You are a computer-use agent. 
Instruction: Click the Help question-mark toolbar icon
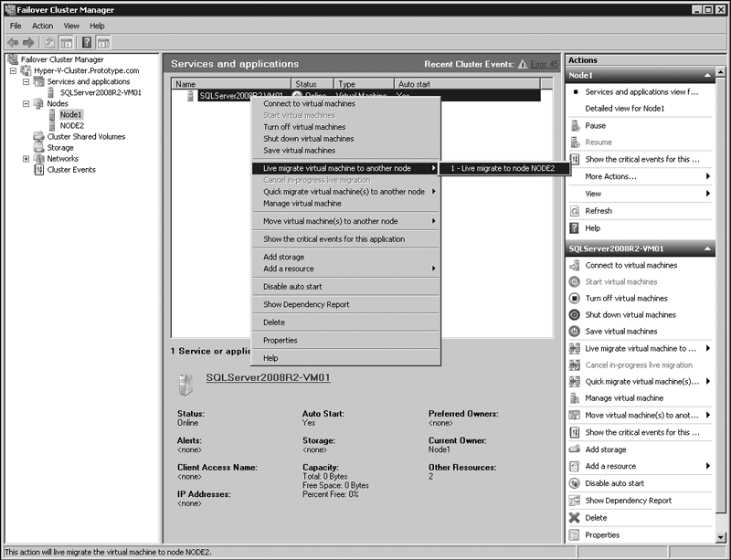87,42
